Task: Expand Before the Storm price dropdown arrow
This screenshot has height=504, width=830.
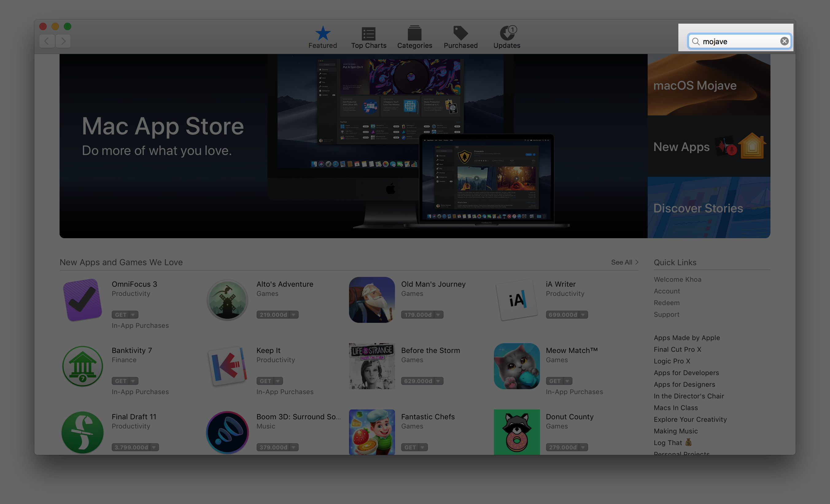Action: click(x=439, y=381)
